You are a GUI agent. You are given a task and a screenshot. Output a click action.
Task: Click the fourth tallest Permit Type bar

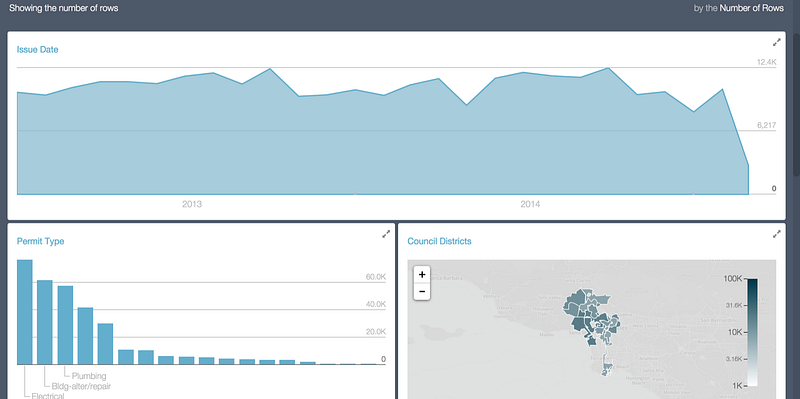pyautogui.click(x=85, y=336)
